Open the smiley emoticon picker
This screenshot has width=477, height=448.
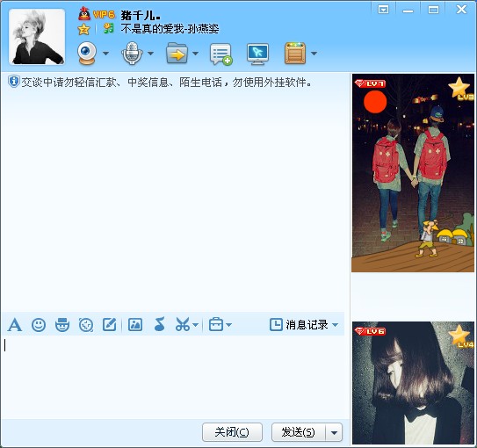39,325
